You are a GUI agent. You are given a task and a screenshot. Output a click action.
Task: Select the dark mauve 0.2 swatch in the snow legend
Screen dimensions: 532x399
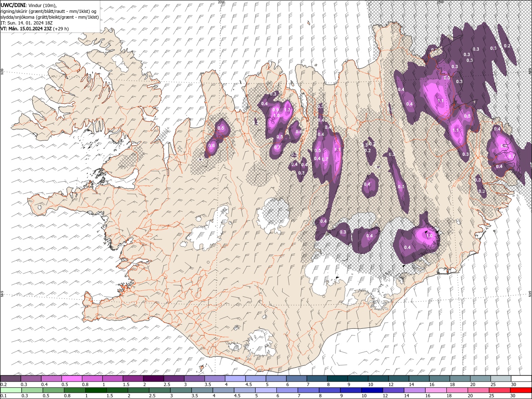[10, 379]
